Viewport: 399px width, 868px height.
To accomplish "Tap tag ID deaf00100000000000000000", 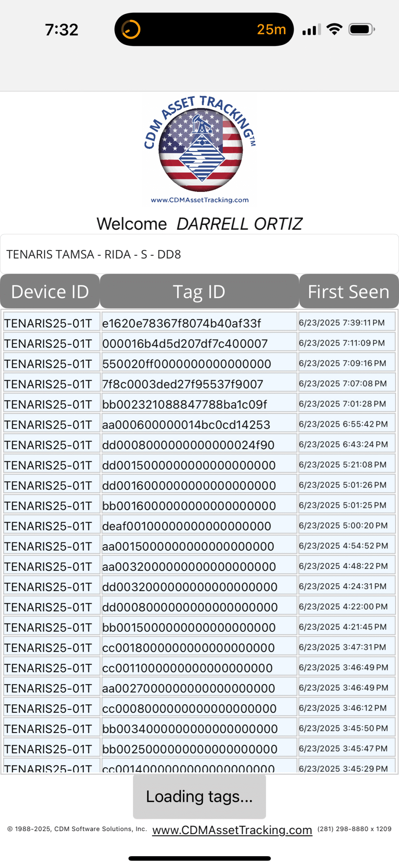I will (187, 526).
